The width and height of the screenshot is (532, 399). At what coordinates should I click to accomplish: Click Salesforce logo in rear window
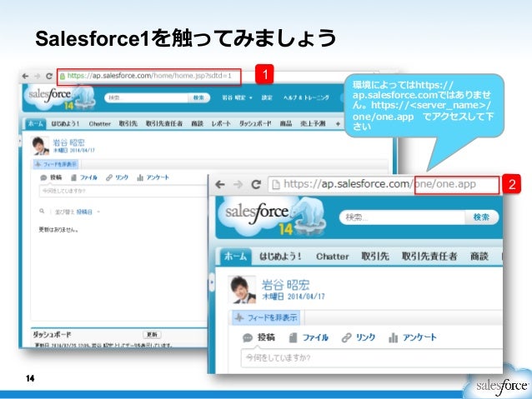58,97
